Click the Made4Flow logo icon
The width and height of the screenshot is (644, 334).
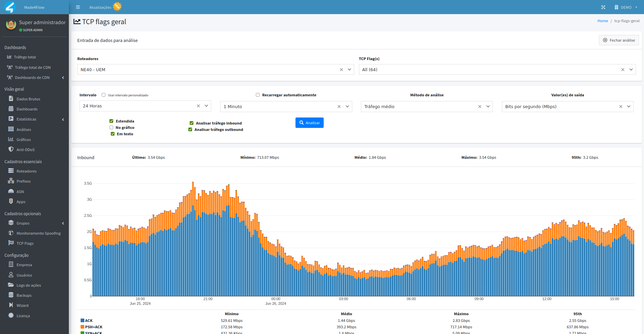[x=10, y=7]
